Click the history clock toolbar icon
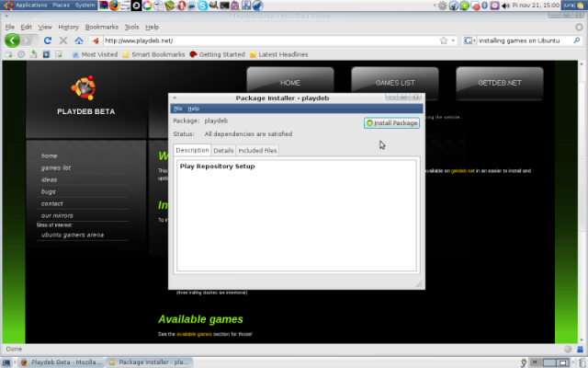The width and height of the screenshot is (588, 368). click(21, 54)
